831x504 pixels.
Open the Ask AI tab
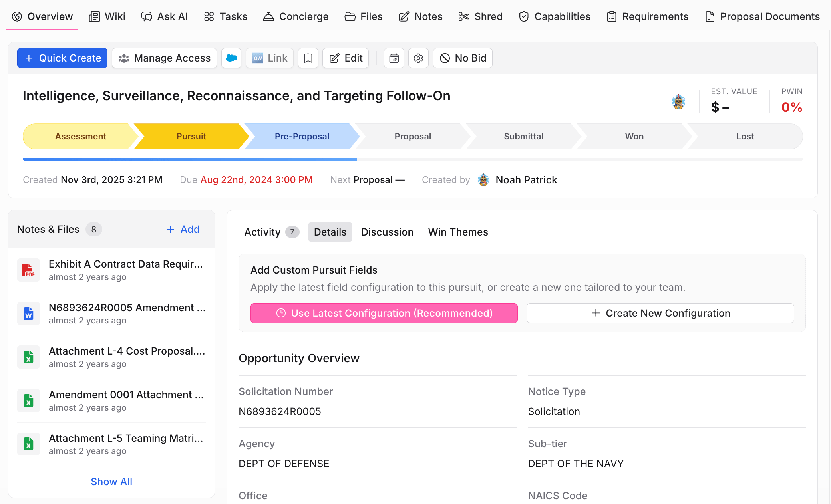click(x=164, y=16)
